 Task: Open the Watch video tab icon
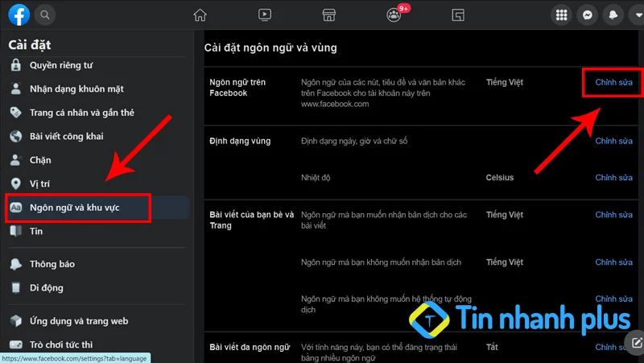click(265, 14)
